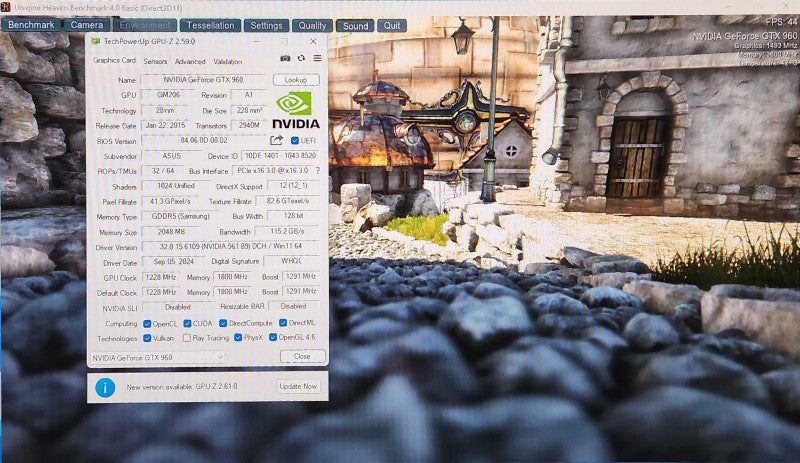This screenshot has height=463, width=800.
Task: Click the GPU-Z Close button
Action: pyautogui.click(x=303, y=356)
